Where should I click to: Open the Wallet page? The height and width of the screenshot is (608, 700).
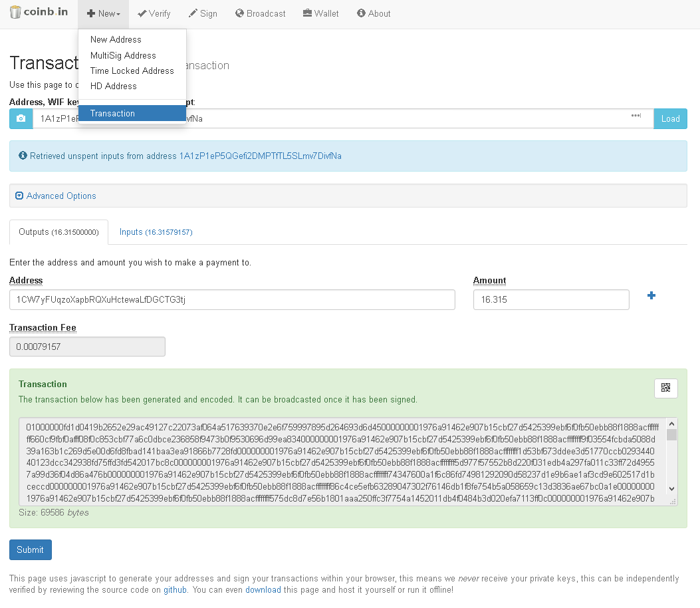click(x=320, y=14)
